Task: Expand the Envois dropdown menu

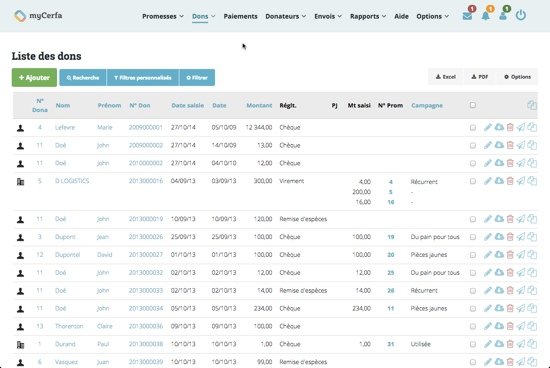Action: tap(328, 16)
